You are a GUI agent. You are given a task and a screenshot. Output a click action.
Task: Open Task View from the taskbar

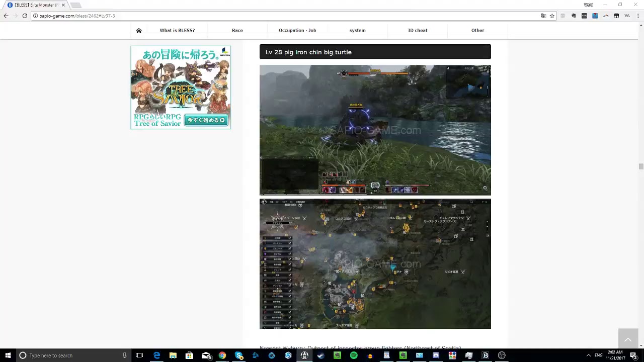pyautogui.click(x=139, y=355)
